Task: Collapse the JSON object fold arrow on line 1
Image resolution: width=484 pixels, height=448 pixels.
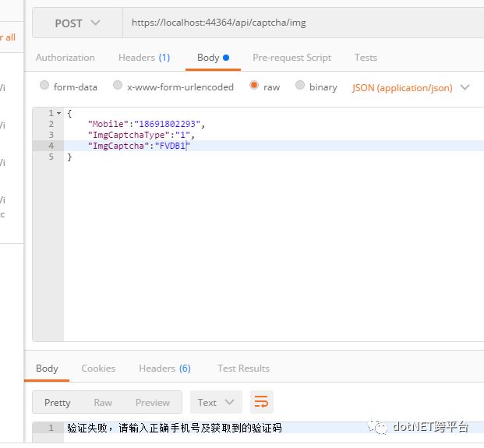Action: click(x=58, y=113)
